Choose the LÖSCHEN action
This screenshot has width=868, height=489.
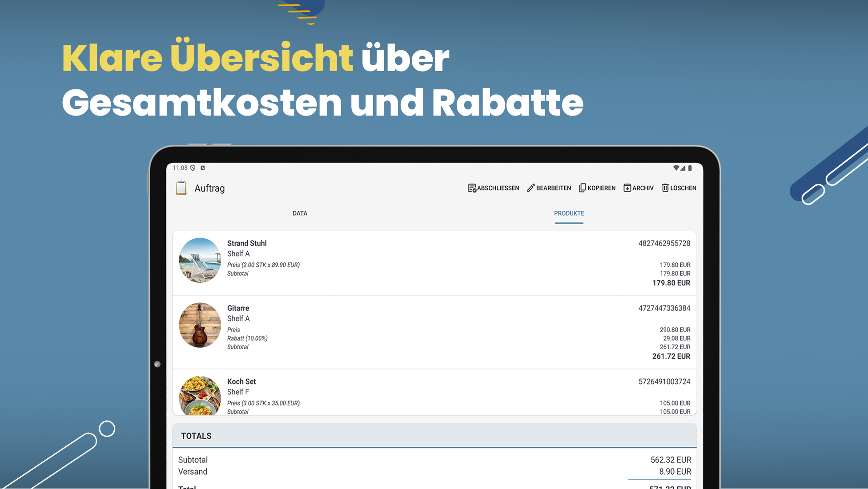tap(679, 188)
